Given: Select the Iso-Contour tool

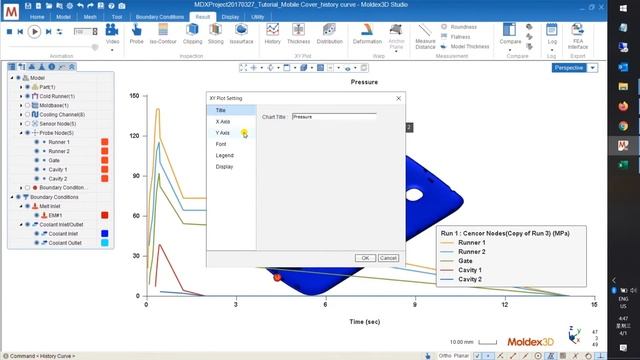Looking at the screenshot, I should point(163,34).
